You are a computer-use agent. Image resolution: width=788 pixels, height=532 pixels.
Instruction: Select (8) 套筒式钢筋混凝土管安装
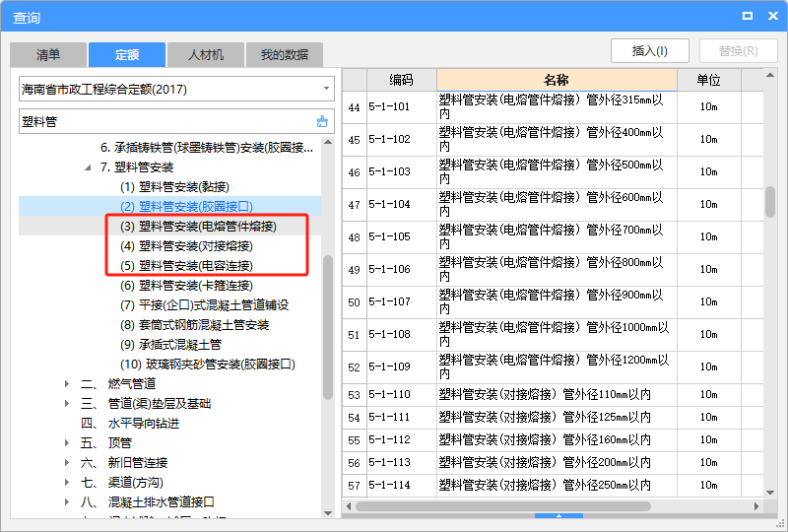coord(194,325)
